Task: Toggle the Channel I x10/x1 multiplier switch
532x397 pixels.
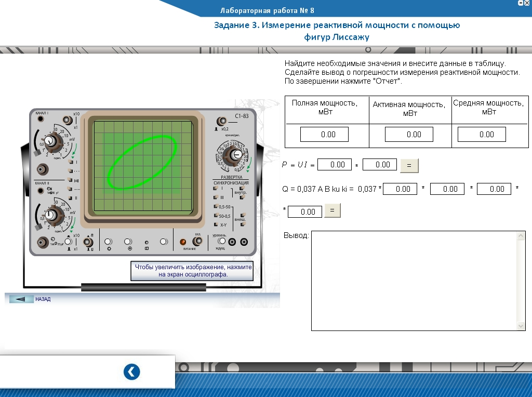Action: [x=66, y=120]
